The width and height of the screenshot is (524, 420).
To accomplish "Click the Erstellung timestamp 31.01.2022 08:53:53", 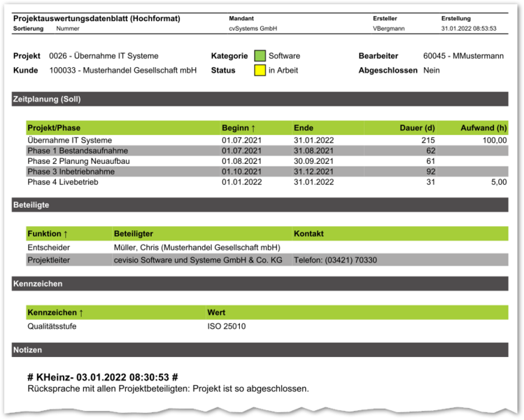I will 469,29.
